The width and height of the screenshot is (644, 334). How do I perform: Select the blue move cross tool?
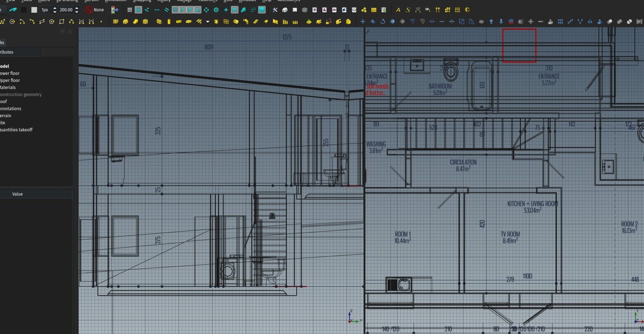pos(363,21)
